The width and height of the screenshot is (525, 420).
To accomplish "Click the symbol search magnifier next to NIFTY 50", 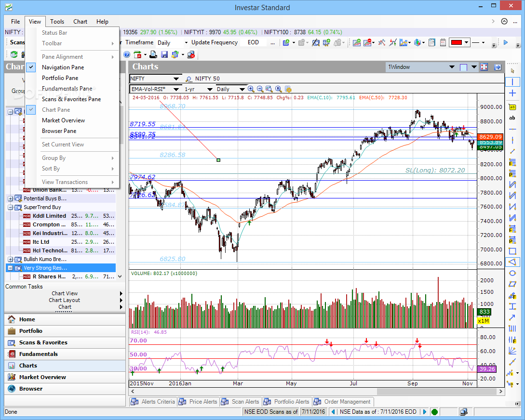I will click(189, 79).
